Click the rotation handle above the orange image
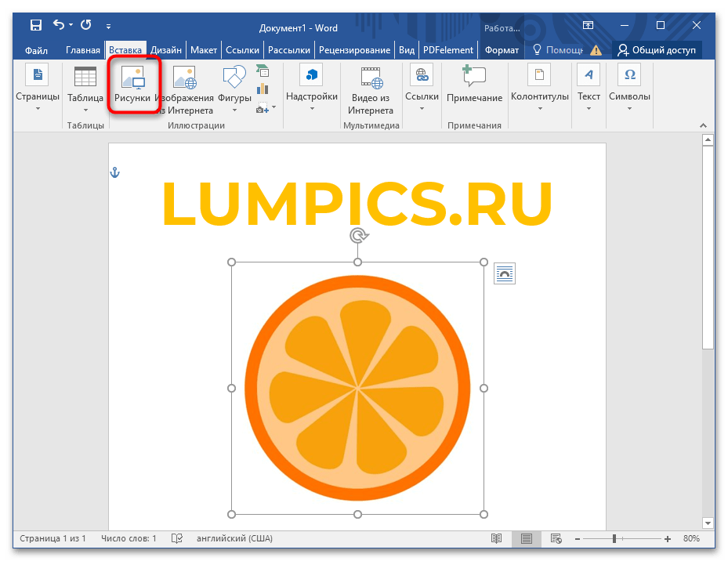This screenshot has height=561, width=728. click(x=358, y=236)
